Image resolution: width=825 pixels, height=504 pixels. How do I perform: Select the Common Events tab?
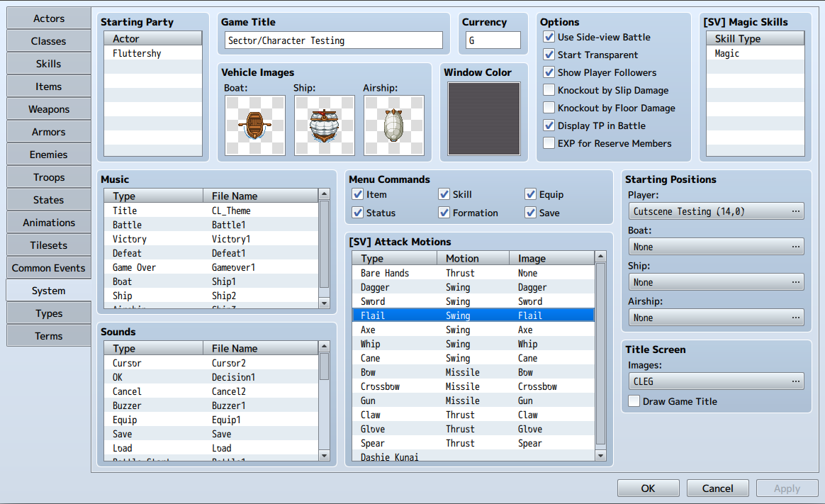tap(48, 267)
